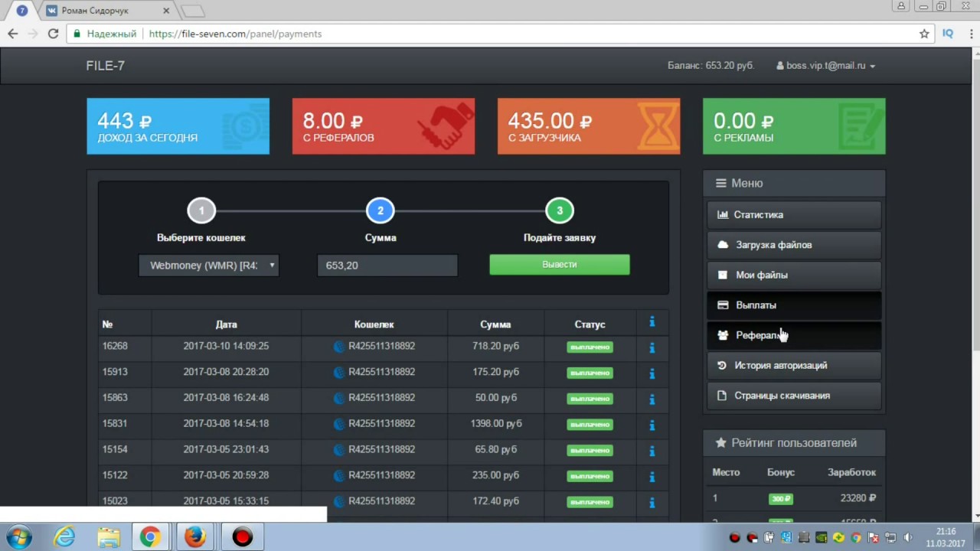
Task: Expand the boss.vip.t@mail.ru account dropdown
Action: 825,66
